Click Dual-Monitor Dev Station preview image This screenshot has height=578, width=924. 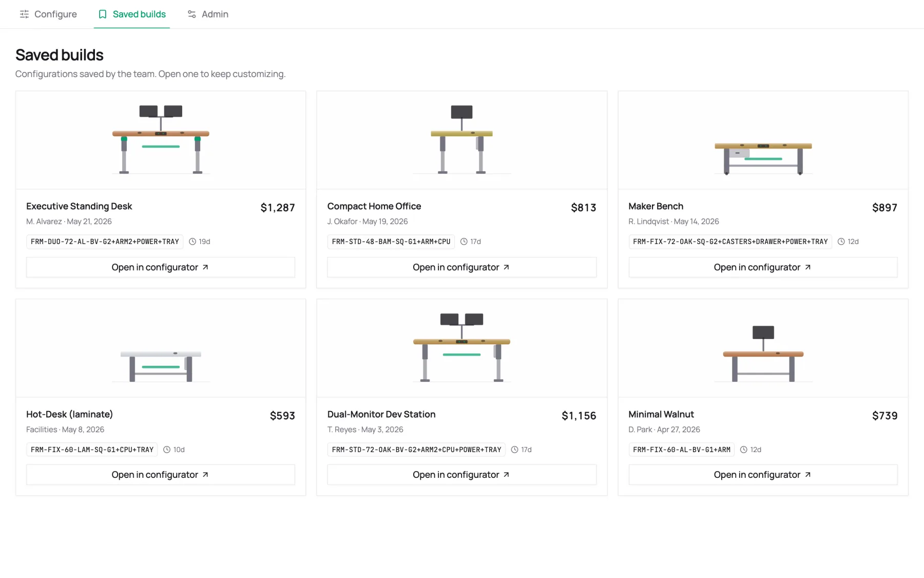click(462, 348)
